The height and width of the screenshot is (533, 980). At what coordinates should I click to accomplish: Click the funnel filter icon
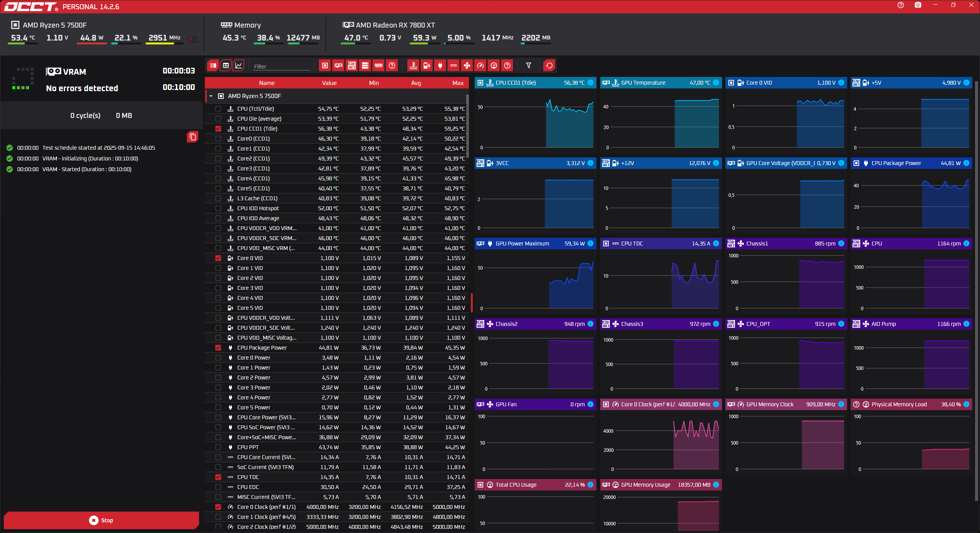(x=529, y=65)
